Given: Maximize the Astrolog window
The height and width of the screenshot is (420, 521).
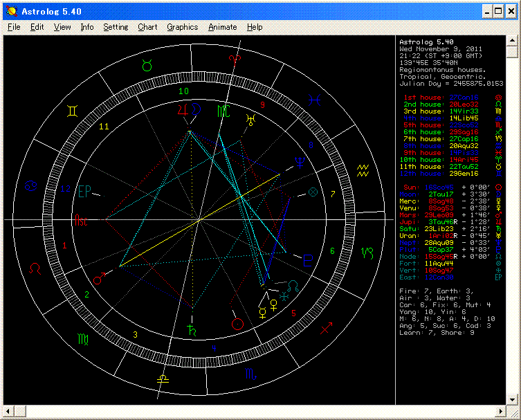Looking at the screenshot, I should [x=498, y=11].
